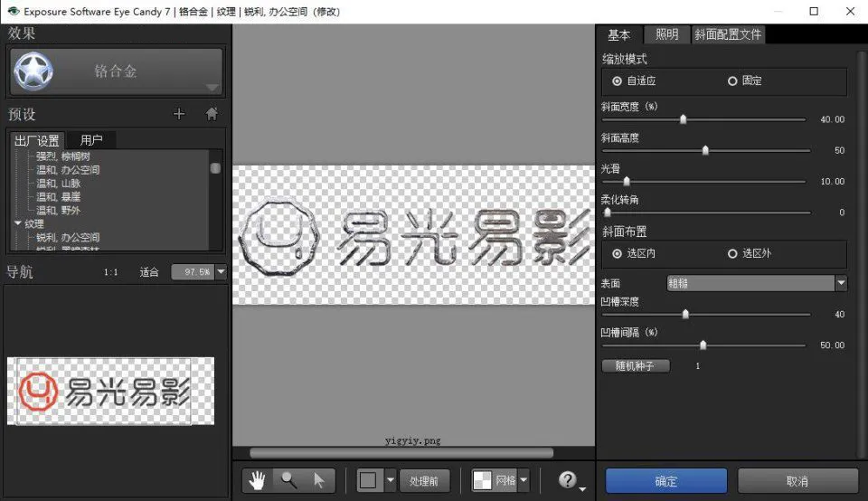The image size is (868, 501).
Task: Click the checkerboard grid background icon
Action: pos(482,480)
